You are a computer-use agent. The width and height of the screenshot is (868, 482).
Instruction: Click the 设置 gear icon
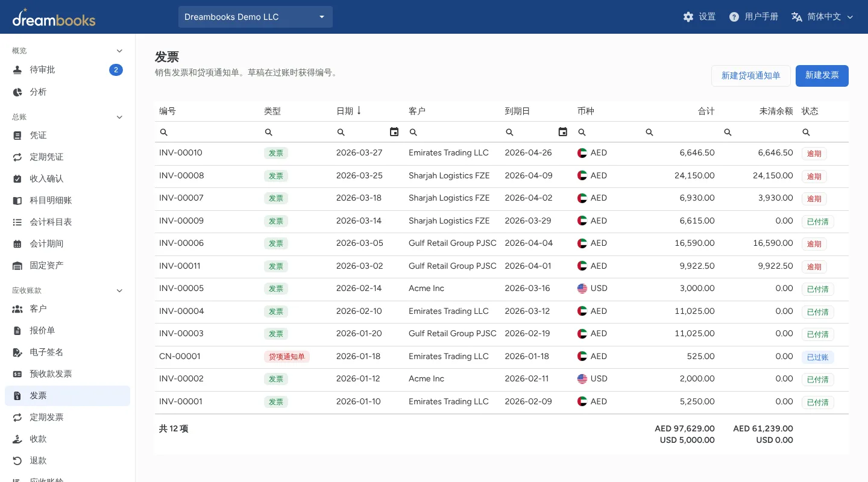[x=688, y=17]
